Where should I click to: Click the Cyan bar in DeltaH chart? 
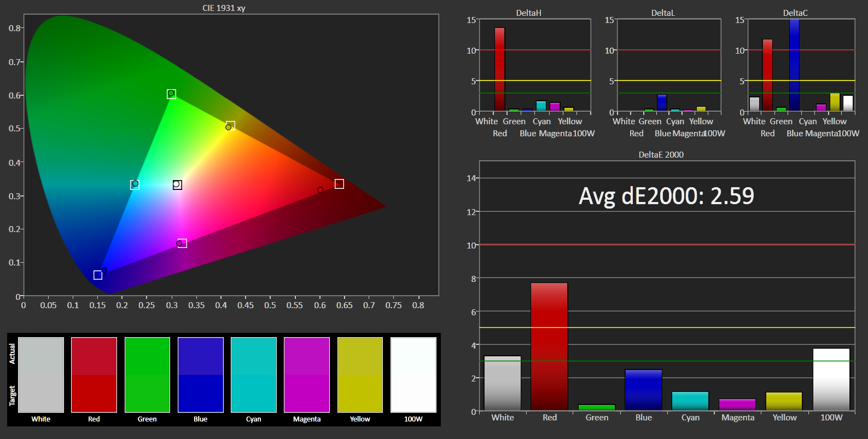(541, 106)
